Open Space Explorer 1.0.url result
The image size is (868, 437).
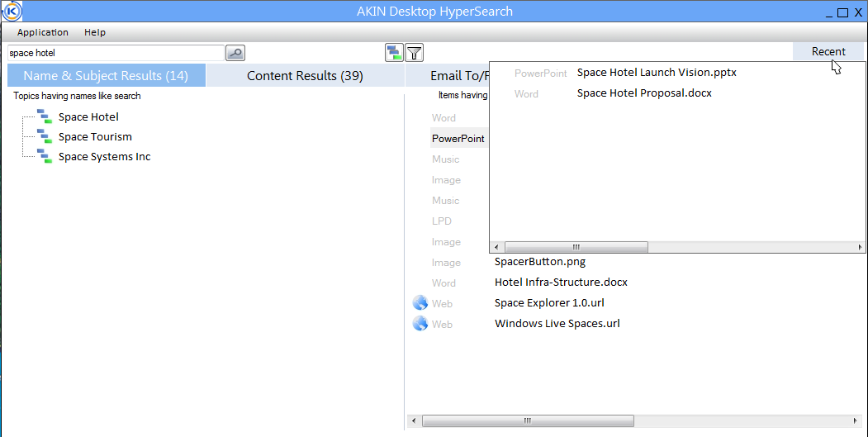(549, 303)
